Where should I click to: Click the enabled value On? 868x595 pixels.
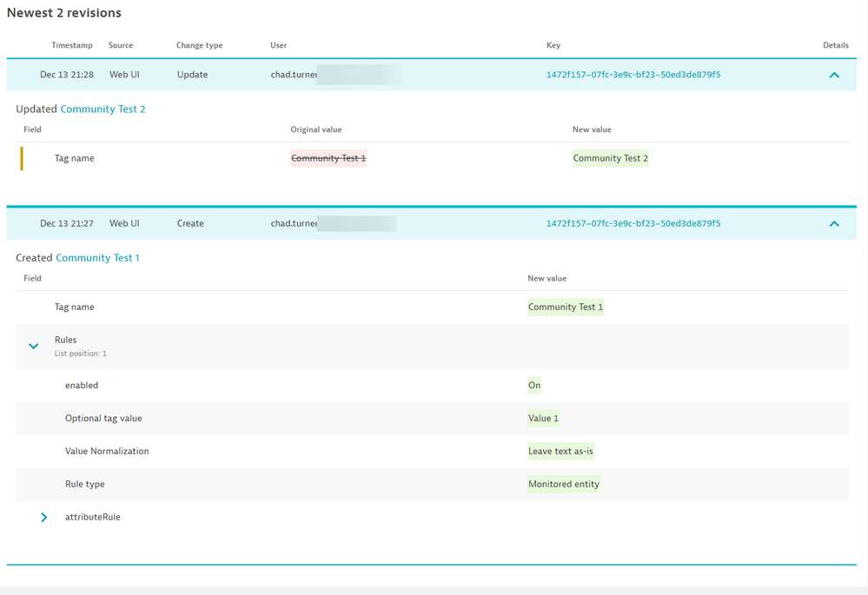coord(533,386)
